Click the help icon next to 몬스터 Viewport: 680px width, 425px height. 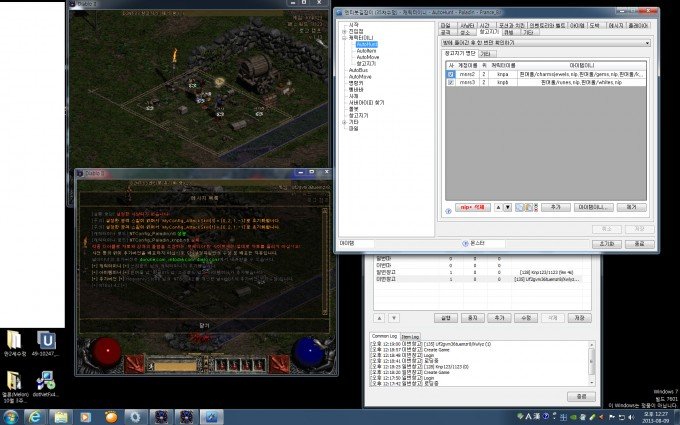click(x=465, y=244)
